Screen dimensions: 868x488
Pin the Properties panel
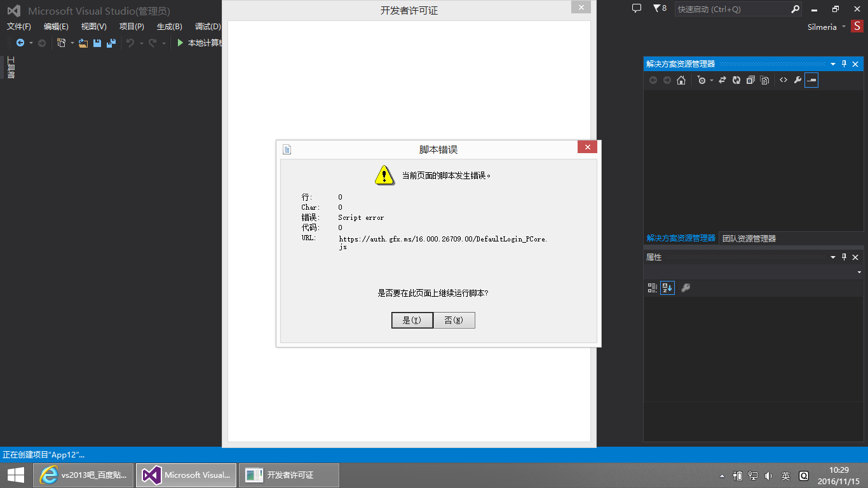(844, 257)
